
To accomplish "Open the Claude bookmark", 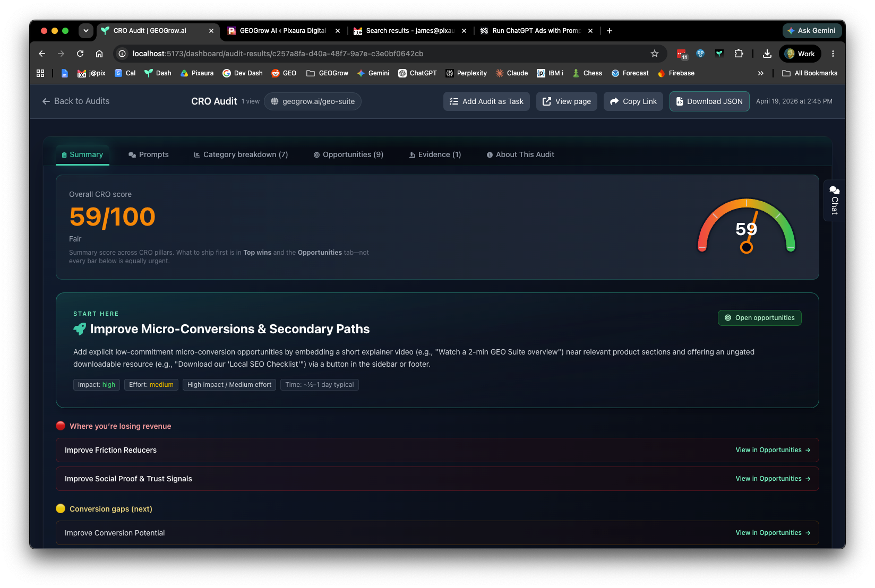I will pos(512,73).
